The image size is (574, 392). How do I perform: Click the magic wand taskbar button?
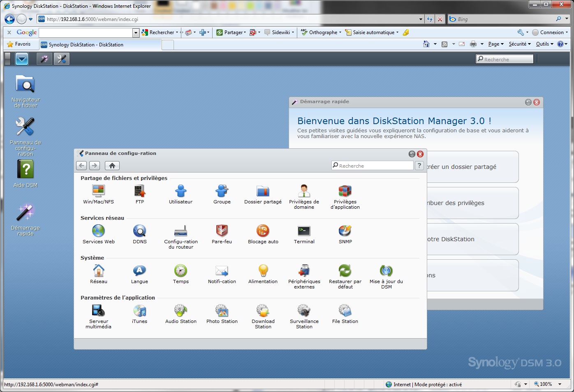(x=44, y=59)
